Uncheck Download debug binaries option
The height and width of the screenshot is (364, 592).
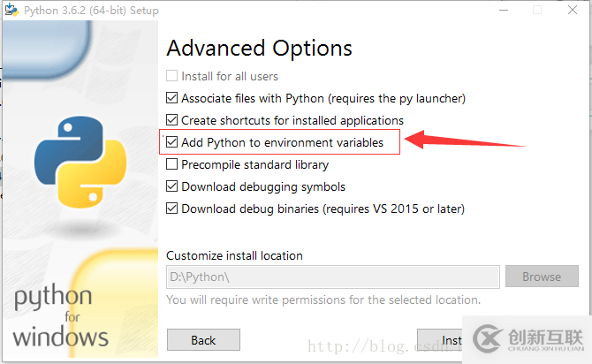coord(171,209)
